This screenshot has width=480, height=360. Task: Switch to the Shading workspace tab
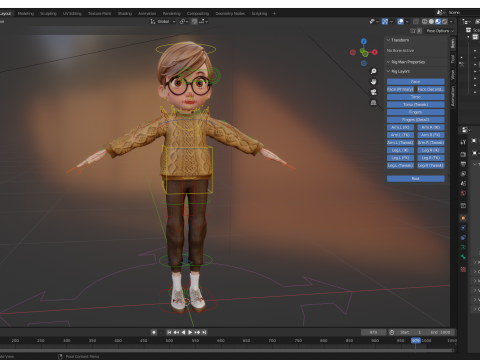(125, 13)
